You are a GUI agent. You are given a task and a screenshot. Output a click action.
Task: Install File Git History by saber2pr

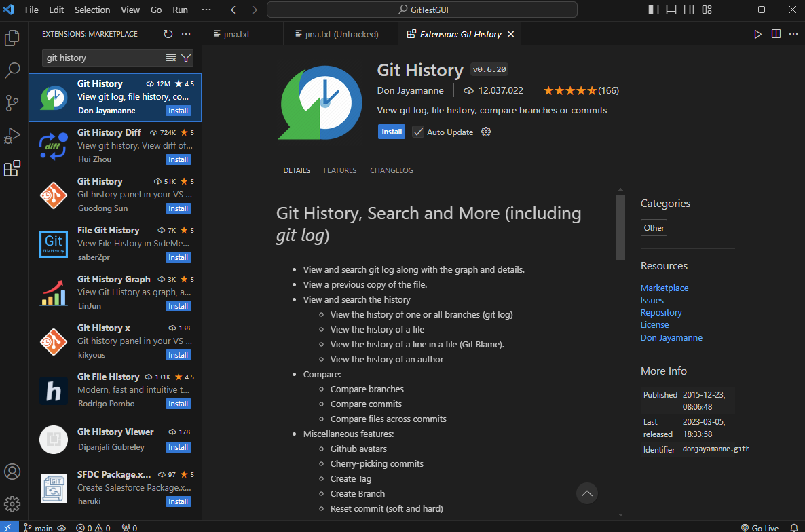pos(178,257)
